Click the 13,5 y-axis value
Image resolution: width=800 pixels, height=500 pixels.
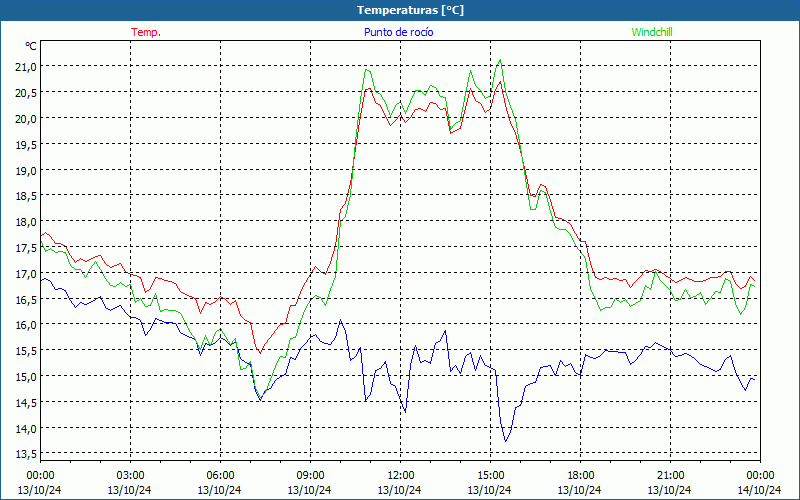[26, 454]
